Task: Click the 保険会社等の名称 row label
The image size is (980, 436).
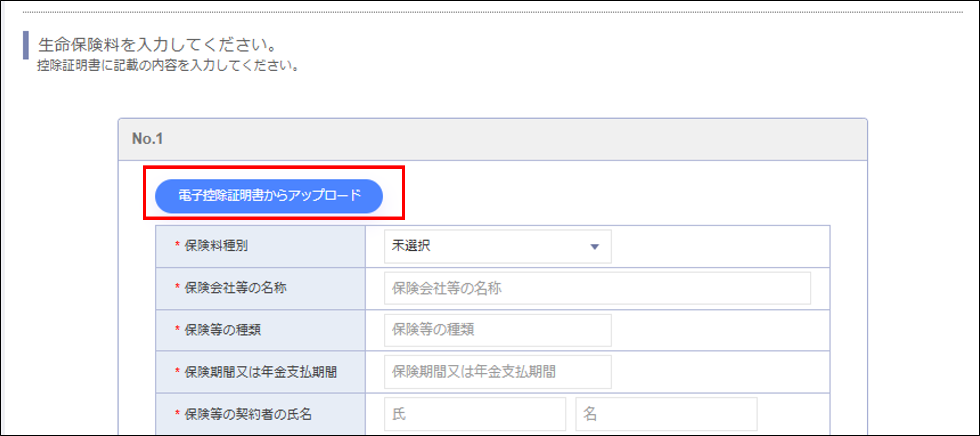Action: click(236, 289)
